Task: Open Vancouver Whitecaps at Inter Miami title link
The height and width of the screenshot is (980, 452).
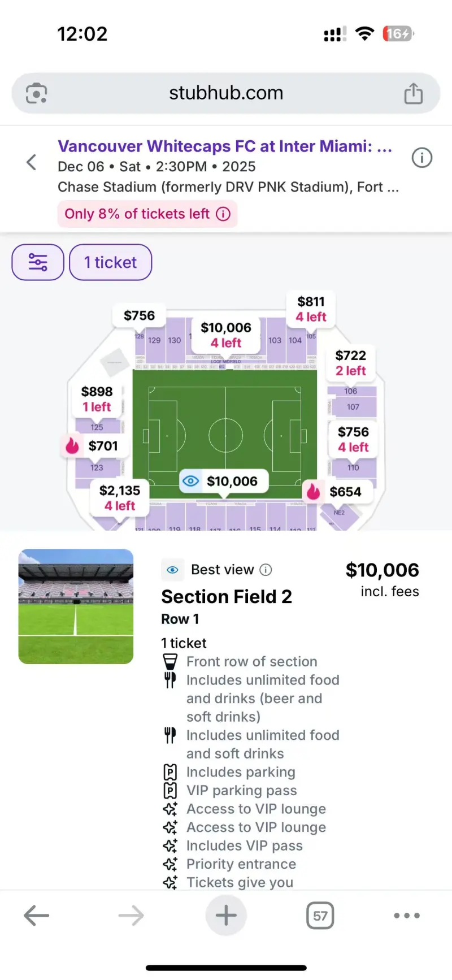Action: click(x=224, y=146)
